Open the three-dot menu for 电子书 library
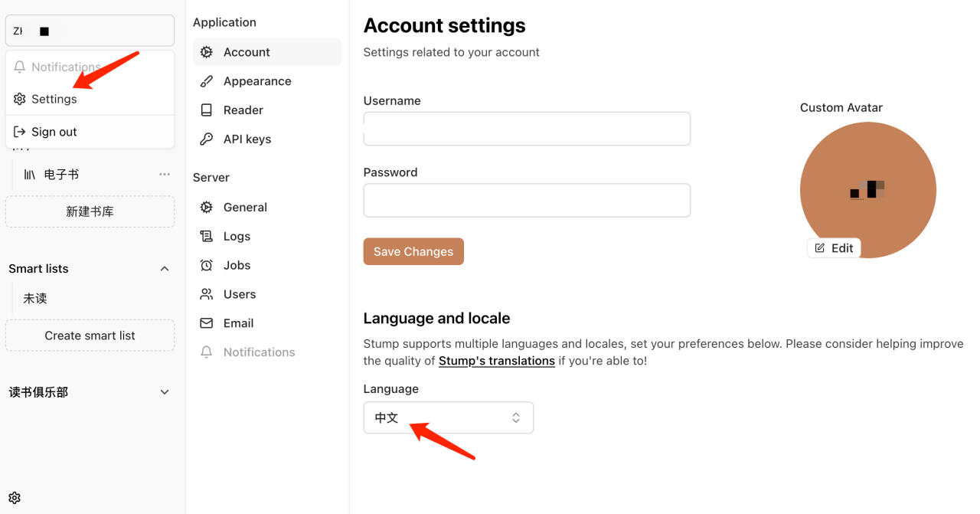The image size is (980, 514). click(165, 175)
